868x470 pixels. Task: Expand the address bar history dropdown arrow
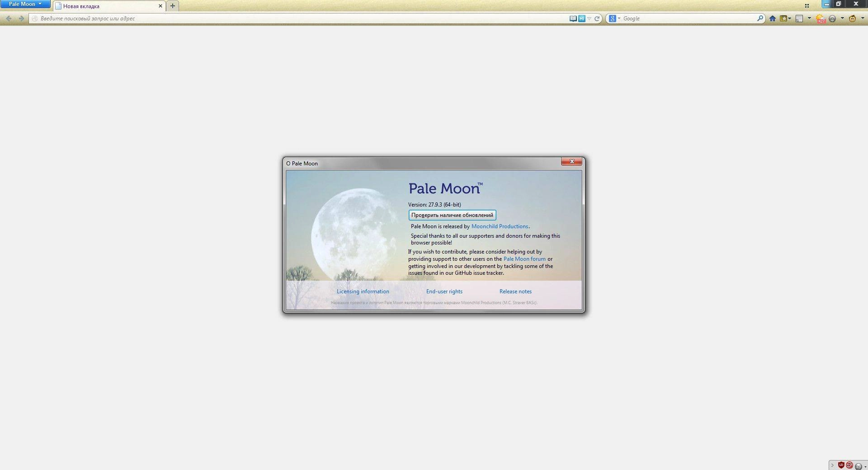point(589,19)
